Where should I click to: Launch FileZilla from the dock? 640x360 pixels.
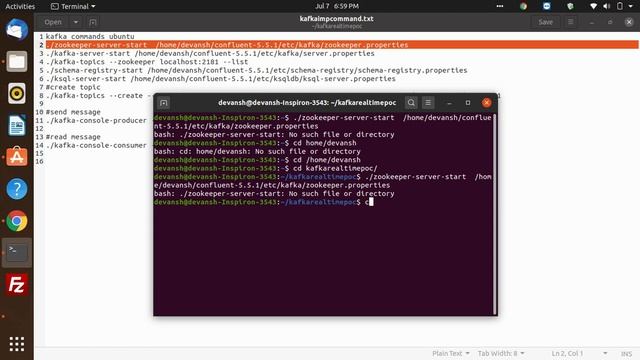coord(17,284)
